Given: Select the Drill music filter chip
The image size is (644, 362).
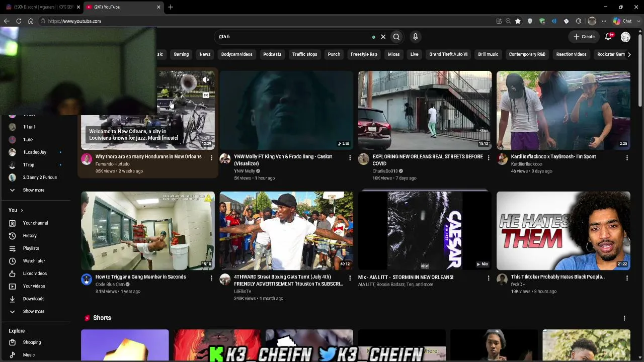Looking at the screenshot, I should click(488, 54).
